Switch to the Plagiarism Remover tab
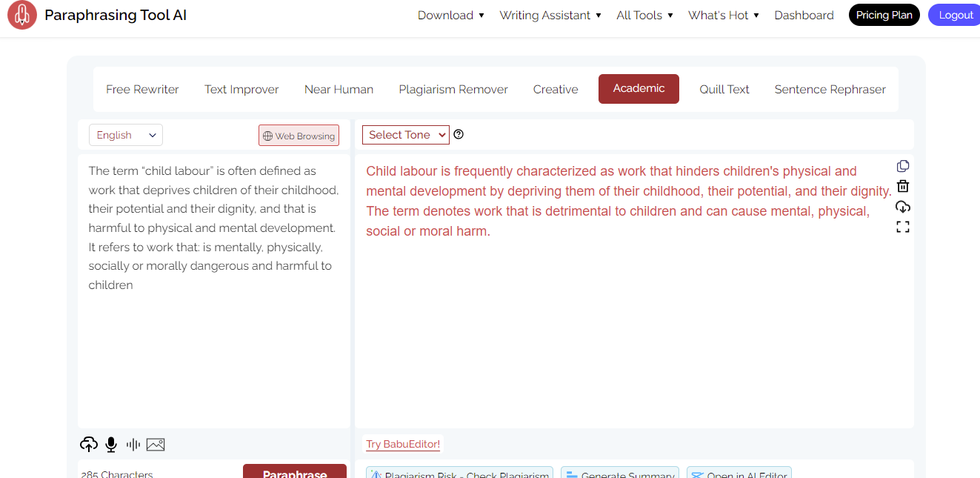This screenshot has width=980, height=478. click(x=453, y=89)
